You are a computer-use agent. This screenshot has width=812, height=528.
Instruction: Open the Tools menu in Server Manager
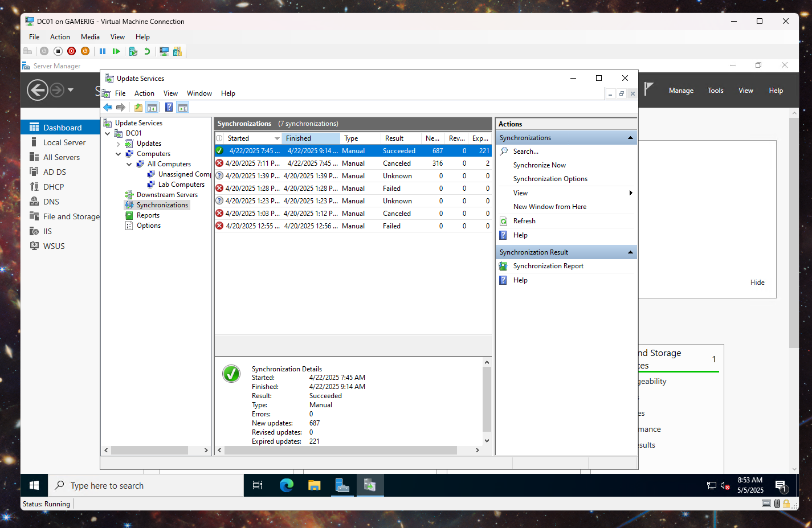(x=715, y=91)
